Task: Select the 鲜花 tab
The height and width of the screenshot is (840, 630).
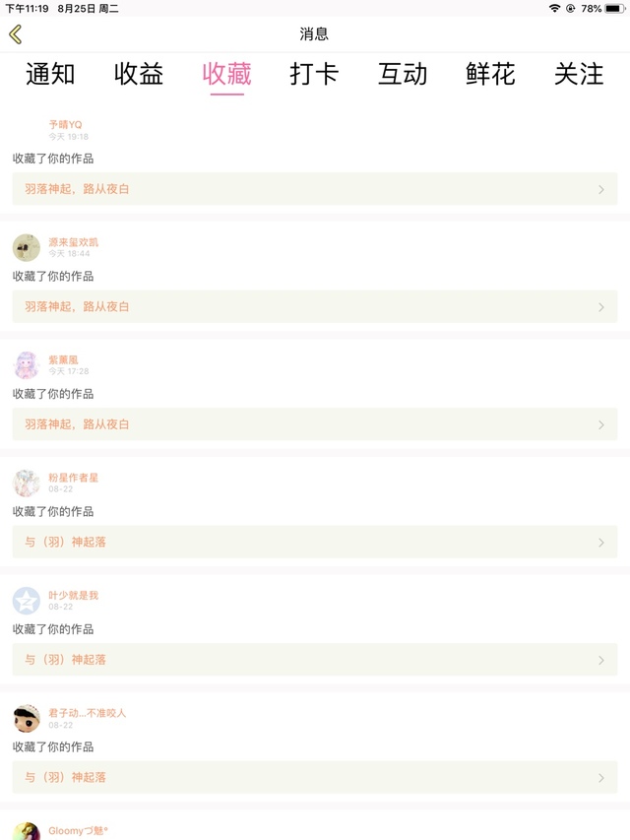Action: 490,74
